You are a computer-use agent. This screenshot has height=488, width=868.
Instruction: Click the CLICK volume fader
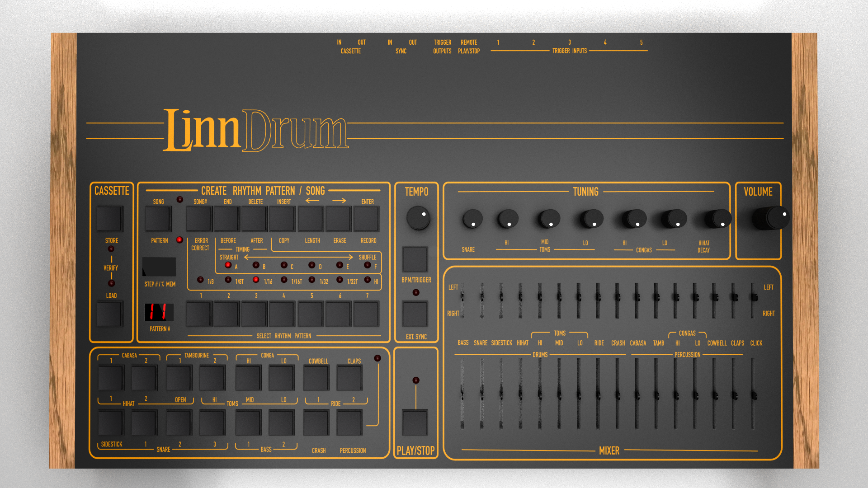click(x=753, y=393)
